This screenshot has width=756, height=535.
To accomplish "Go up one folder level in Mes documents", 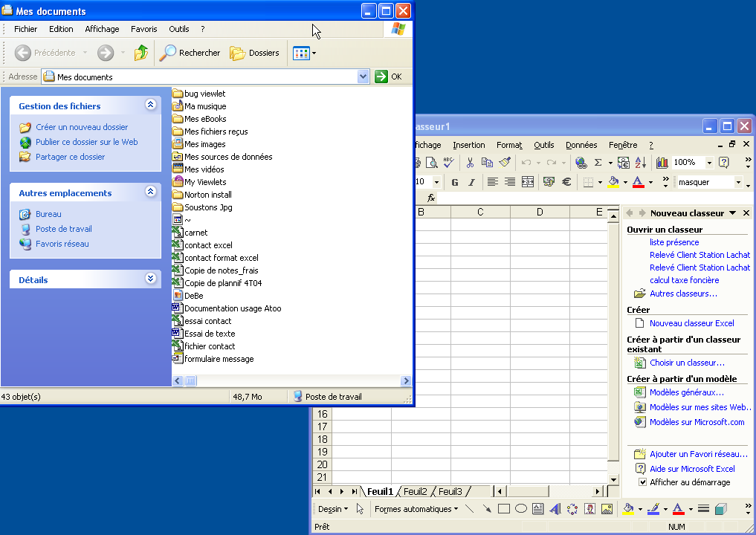I will click(140, 53).
